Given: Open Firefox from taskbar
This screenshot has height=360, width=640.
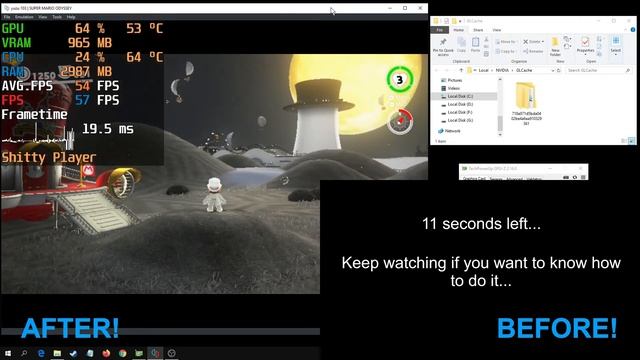Looking at the screenshot, I should [106, 353].
